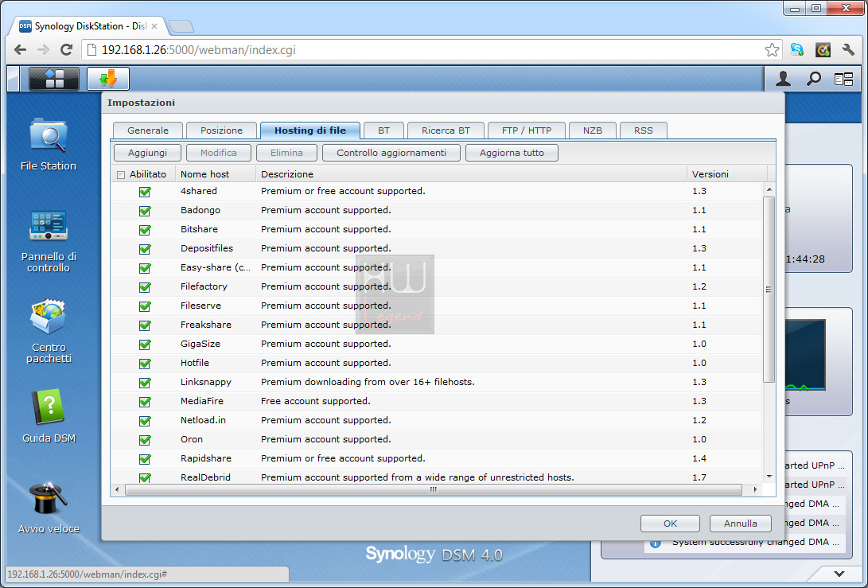Select the Oron host name
This screenshot has width=868, height=588.
(x=192, y=440)
